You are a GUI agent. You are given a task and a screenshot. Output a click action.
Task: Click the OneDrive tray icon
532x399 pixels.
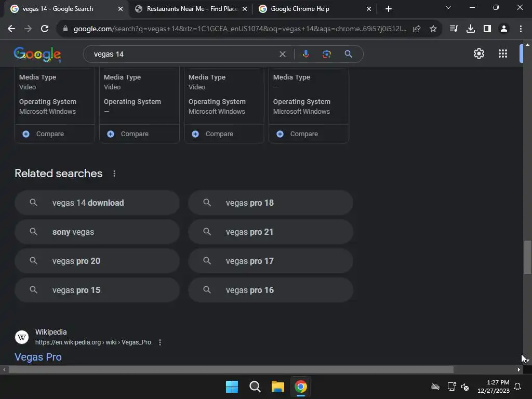pos(435,387)
